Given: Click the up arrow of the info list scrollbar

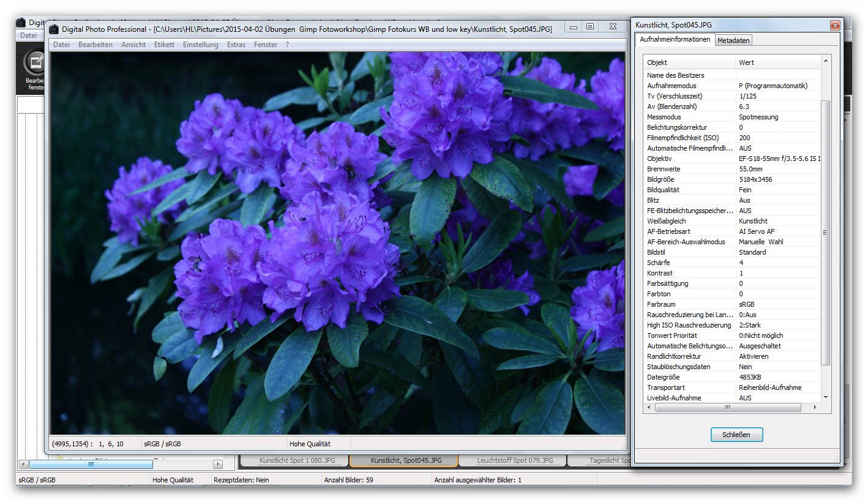Looking at the screenshot, I should click(826, 61).
